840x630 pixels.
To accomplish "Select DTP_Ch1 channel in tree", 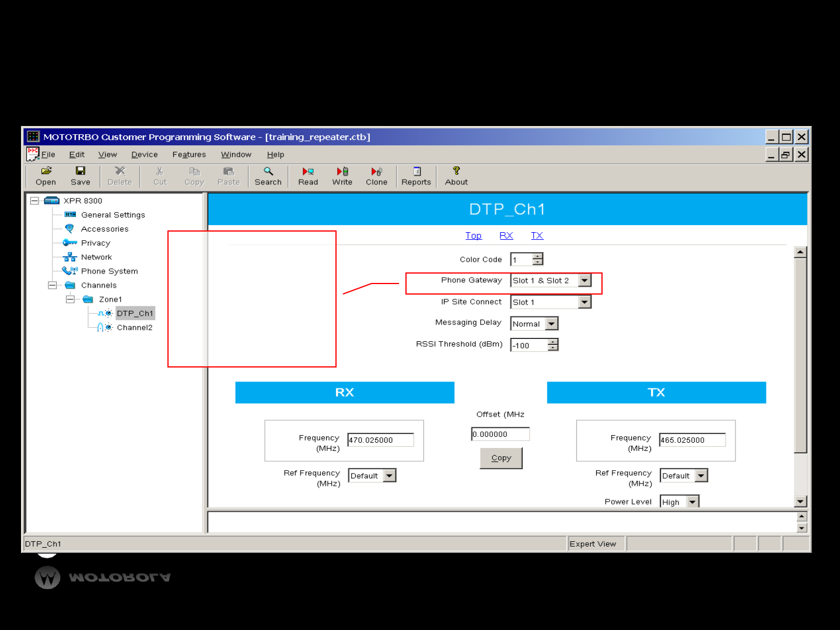I will pos(135,313).
